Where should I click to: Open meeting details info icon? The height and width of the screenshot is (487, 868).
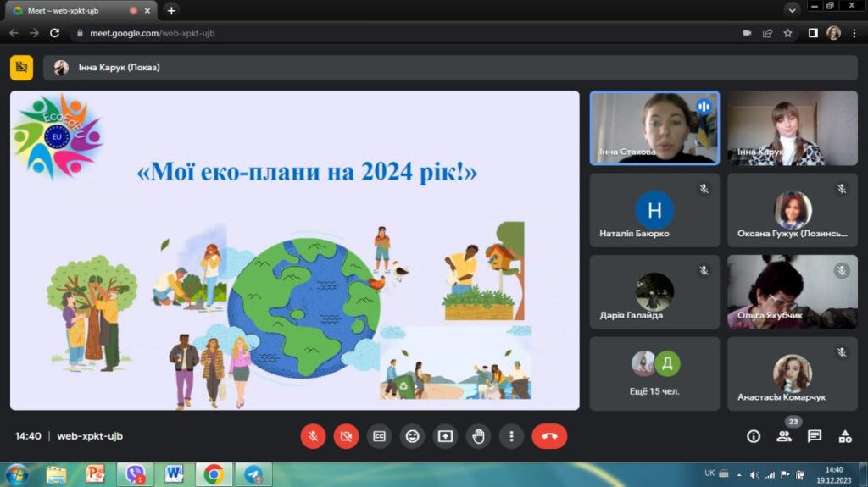(753, 436)
